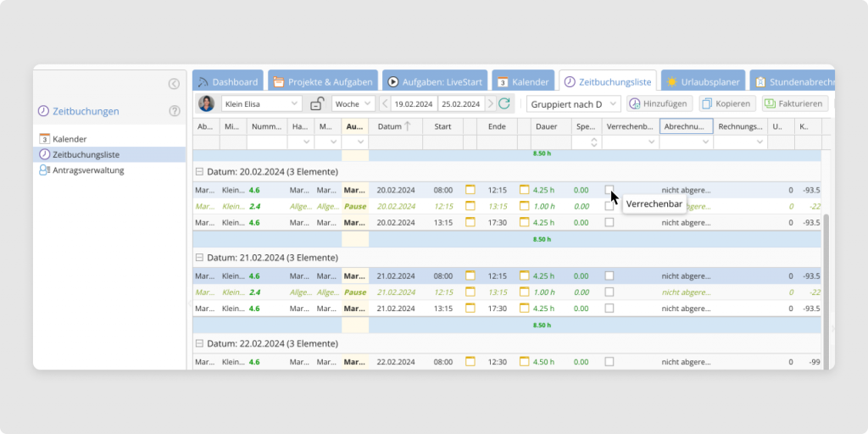Go to previous week with left arrow

click(x=386, y=103)
